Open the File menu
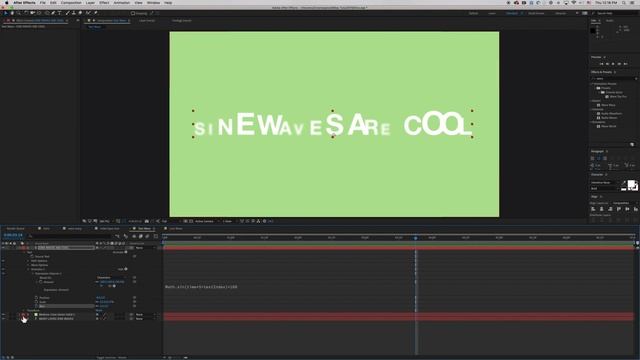 click(42, 2)
